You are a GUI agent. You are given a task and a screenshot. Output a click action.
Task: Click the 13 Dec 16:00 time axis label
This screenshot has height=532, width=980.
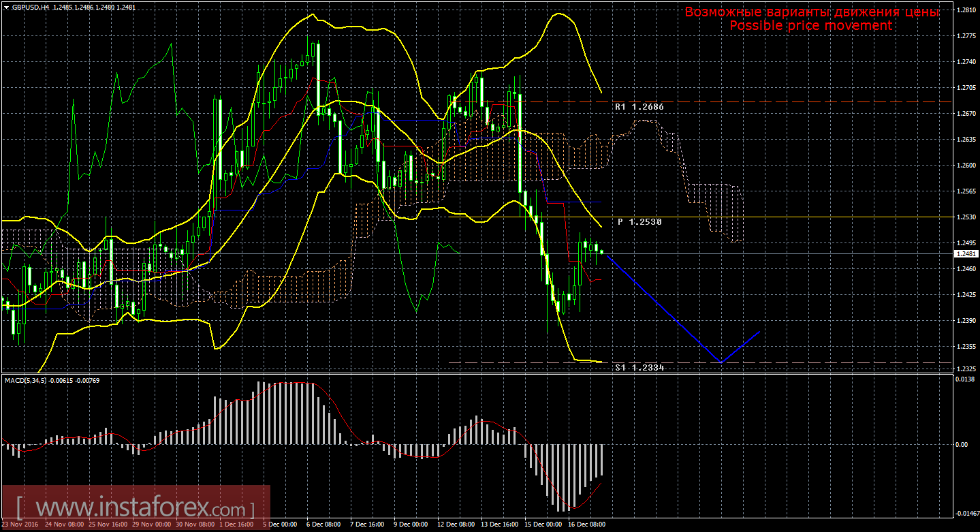point(499,525)
